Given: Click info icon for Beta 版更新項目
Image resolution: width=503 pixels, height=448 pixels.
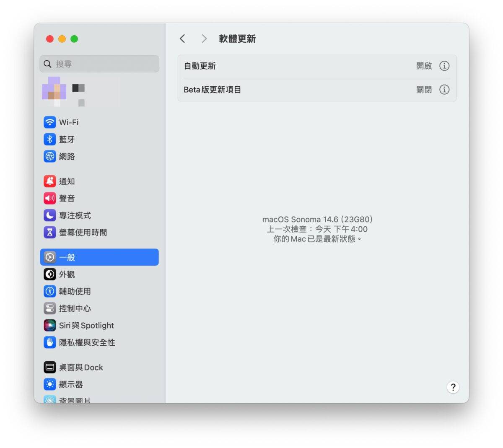Looking at the screenshot, I should click(444, 89).
